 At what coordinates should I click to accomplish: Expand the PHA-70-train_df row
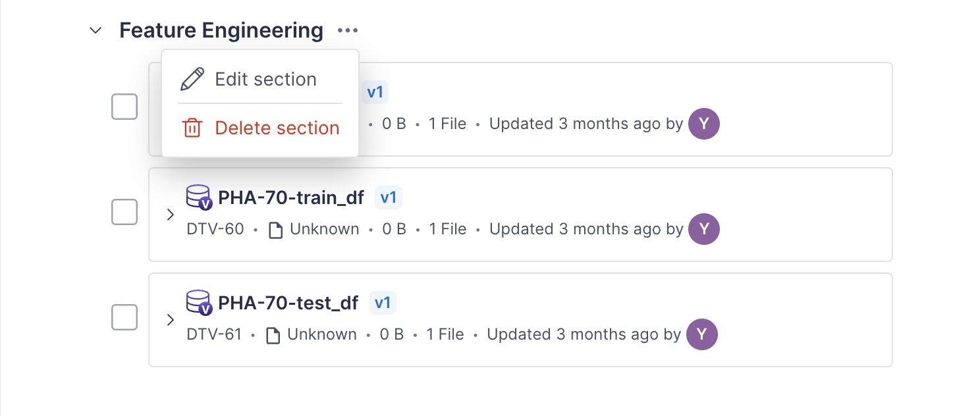(170, 215)
